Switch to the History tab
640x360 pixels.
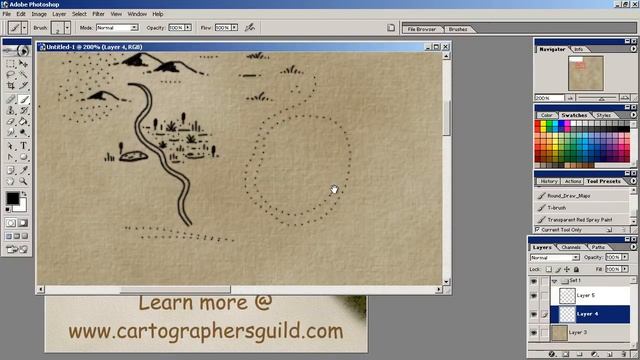(549, 181)
